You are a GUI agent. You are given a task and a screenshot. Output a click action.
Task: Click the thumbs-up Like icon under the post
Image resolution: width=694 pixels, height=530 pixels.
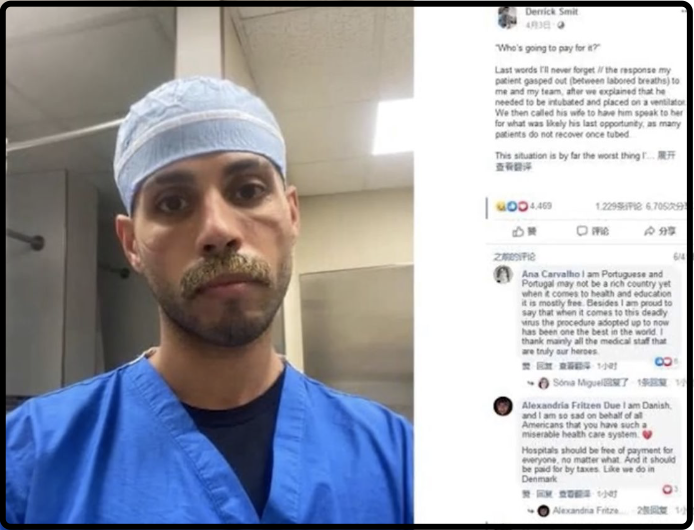517,231
